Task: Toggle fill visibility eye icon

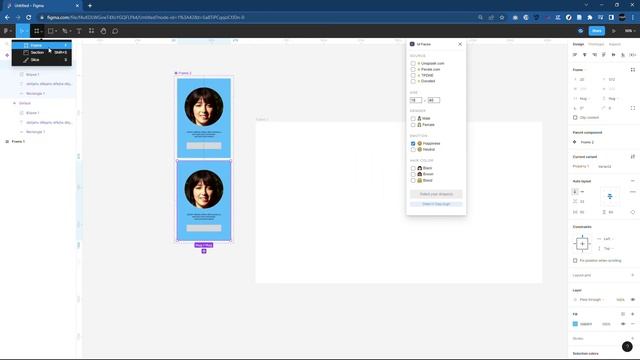Action: pos(623,324)
